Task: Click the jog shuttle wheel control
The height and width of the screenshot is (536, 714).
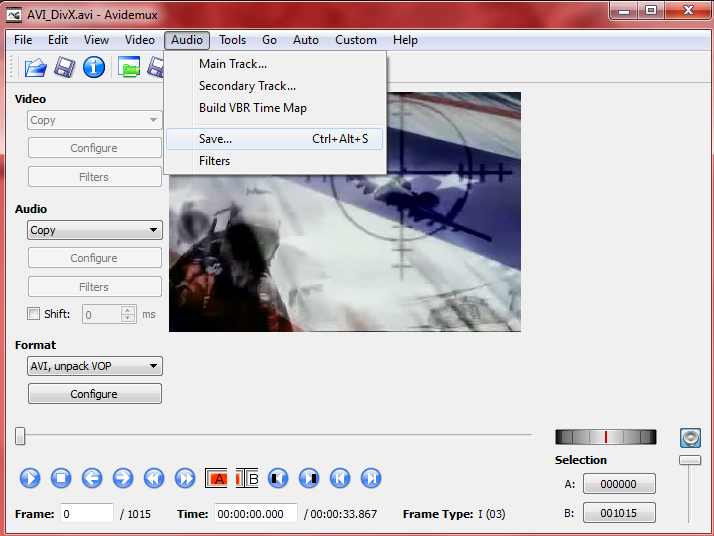Action: tap(606, 437)
